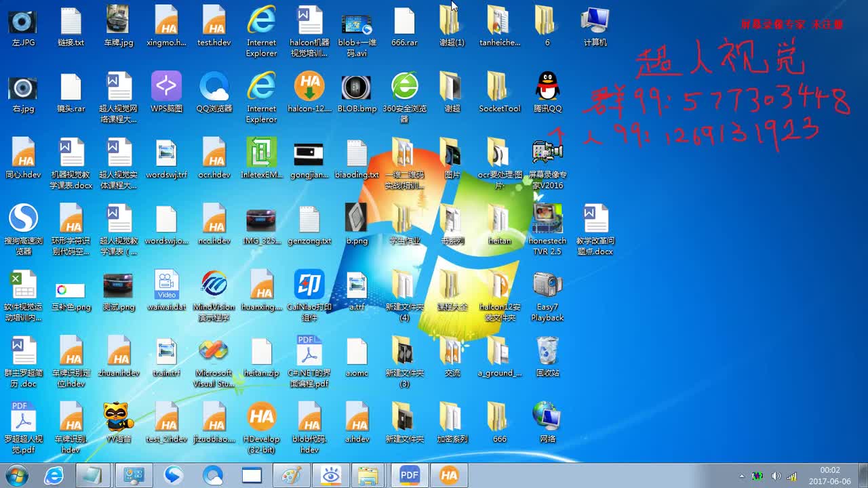Select the 加密系列 folder
This screenshot has width=868, height=488.
click(452, 422)
